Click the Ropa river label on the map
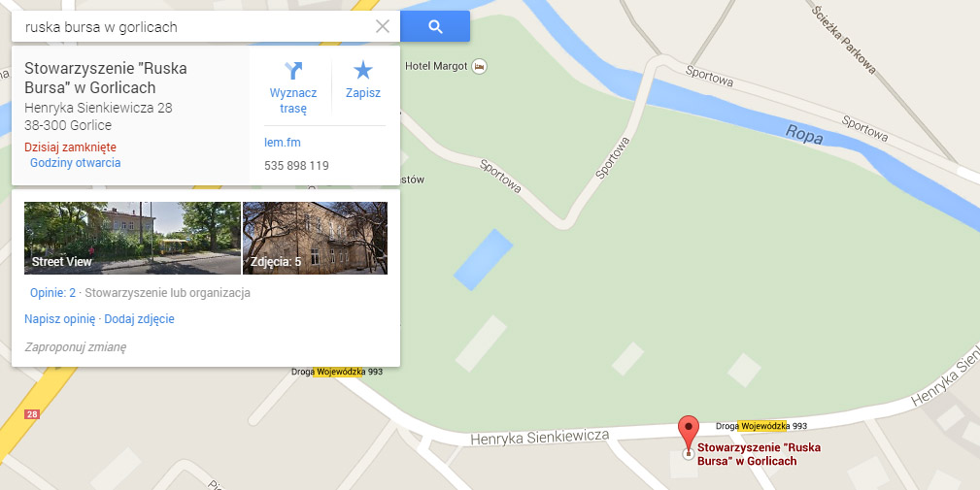This screenshot has width=980, height=490. pyautogui.click(x=804, y=135)
